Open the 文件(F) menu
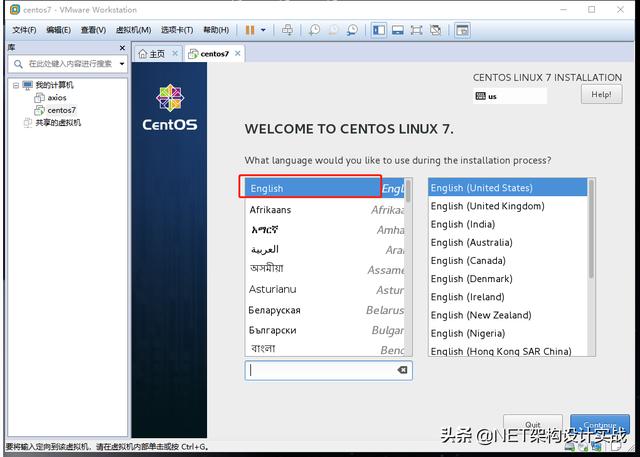 pos(24,30)
